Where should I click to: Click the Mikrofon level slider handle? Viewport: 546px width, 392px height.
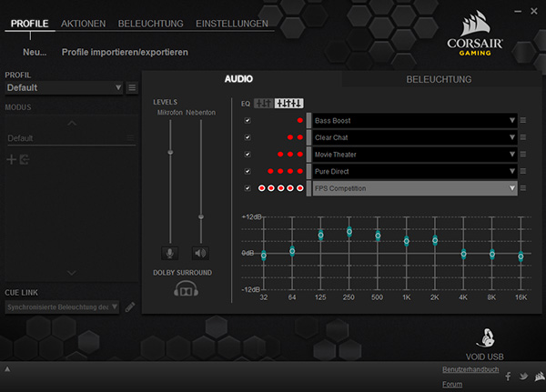coord(170,153)
